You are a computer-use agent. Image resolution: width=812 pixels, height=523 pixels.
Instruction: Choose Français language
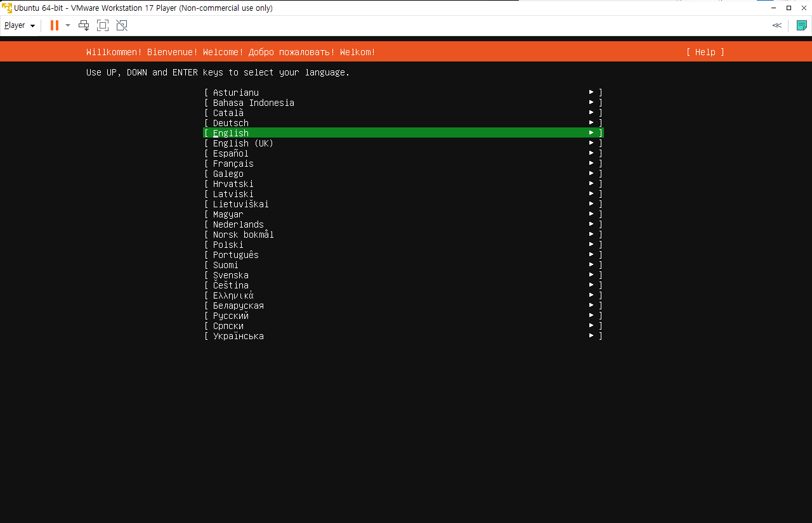tap(403, 164)
